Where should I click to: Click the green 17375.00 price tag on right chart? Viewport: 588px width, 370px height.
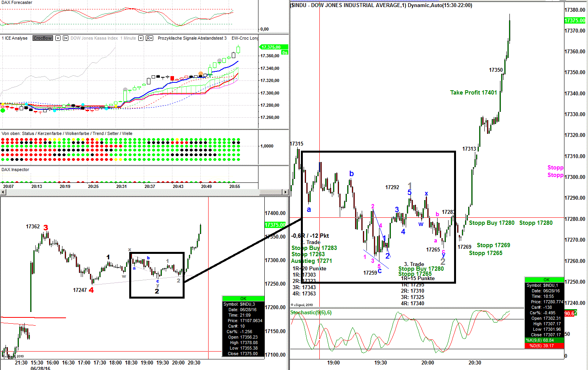(x=575, y=20)
